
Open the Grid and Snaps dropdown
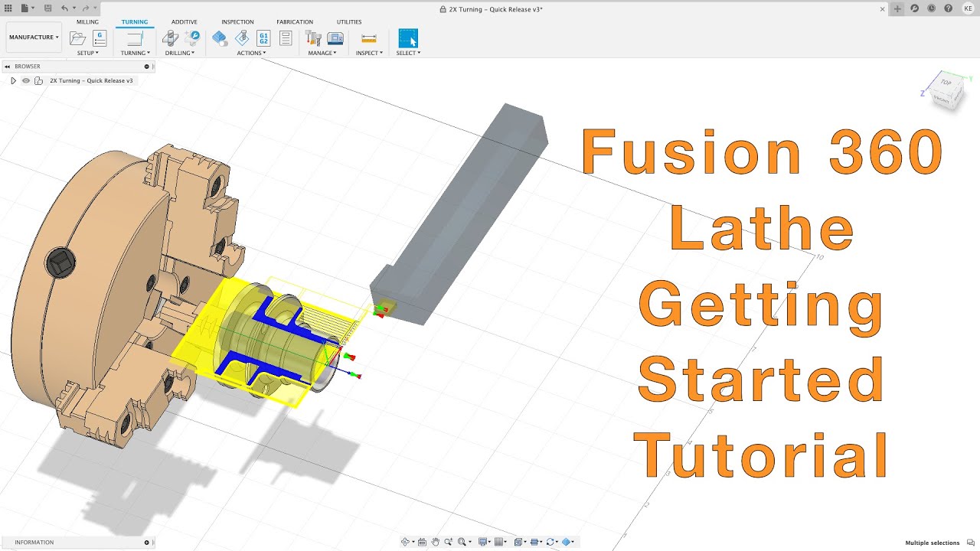pos(500,542)
